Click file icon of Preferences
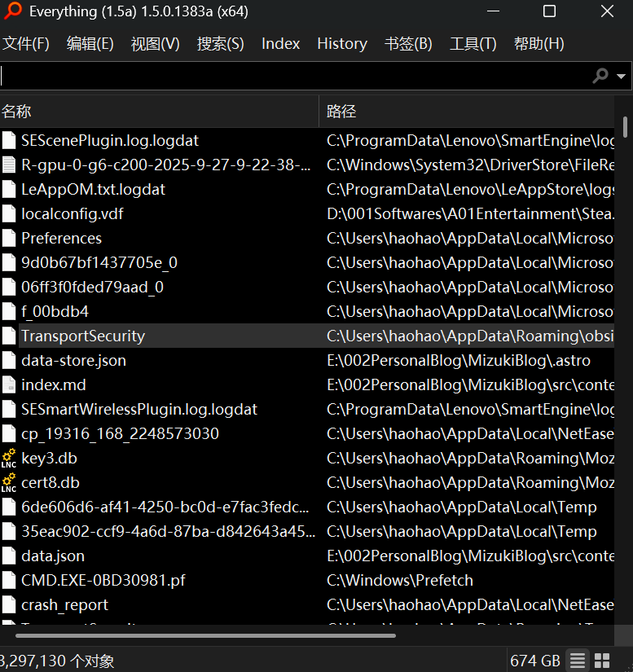The image size is (633, 672). click(9, 239)
